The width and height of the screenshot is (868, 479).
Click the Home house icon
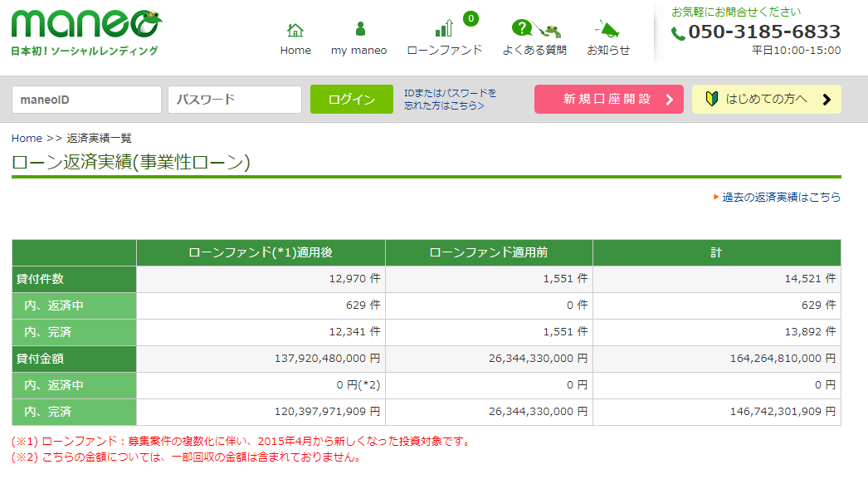295,29
